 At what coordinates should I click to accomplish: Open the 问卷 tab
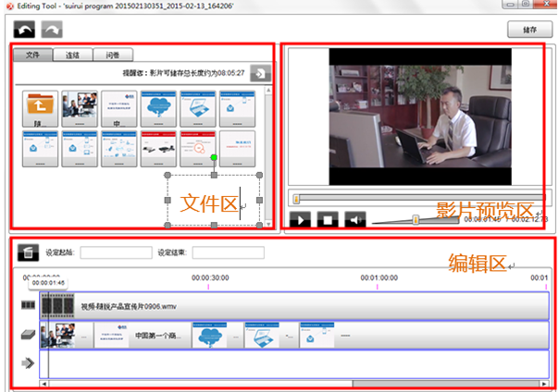(x=111, y=55)
